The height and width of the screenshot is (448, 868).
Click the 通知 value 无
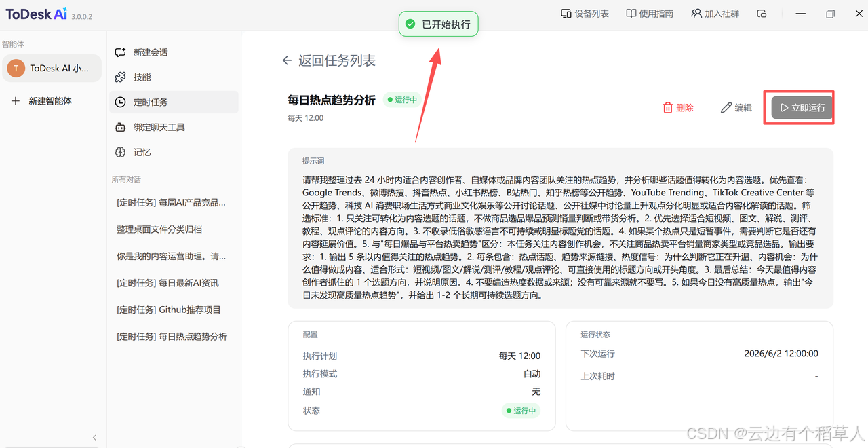coord(536,392)
